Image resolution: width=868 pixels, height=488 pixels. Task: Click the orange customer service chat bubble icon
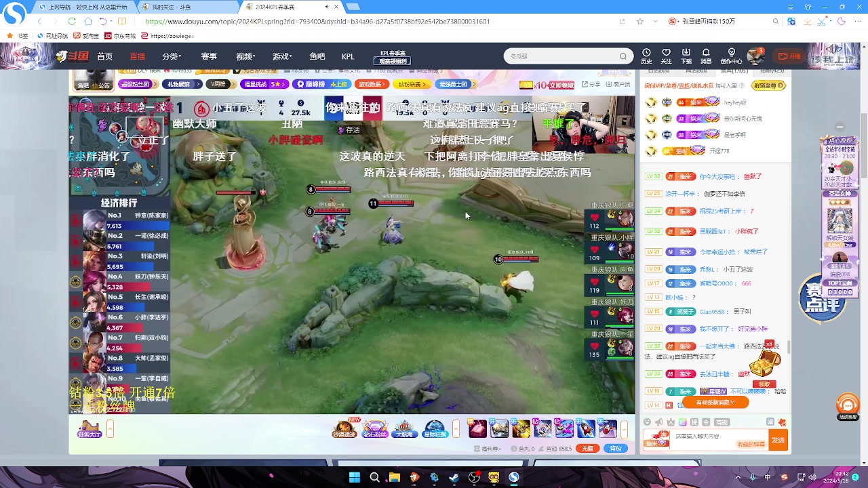[848, 405]
